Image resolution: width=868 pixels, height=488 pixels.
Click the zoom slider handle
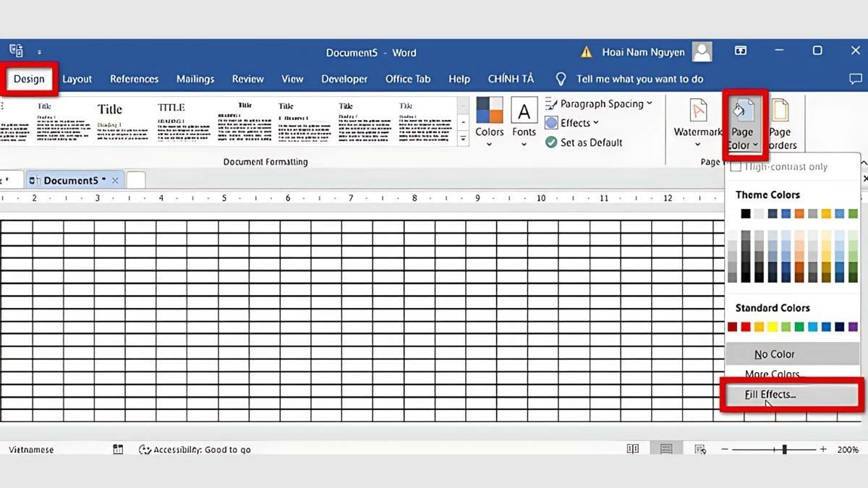pos(785,450)
